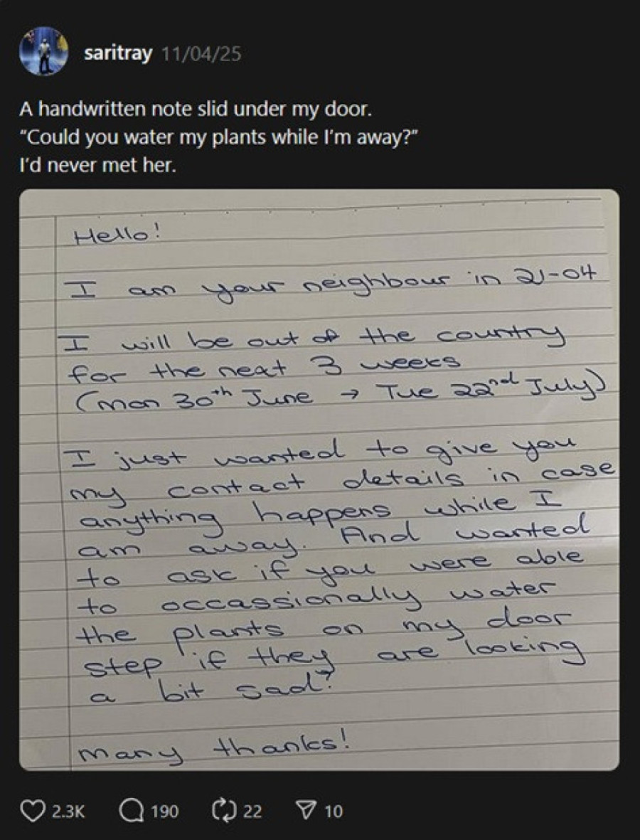Open saritray's profile avatar

[x=43, y=51]
